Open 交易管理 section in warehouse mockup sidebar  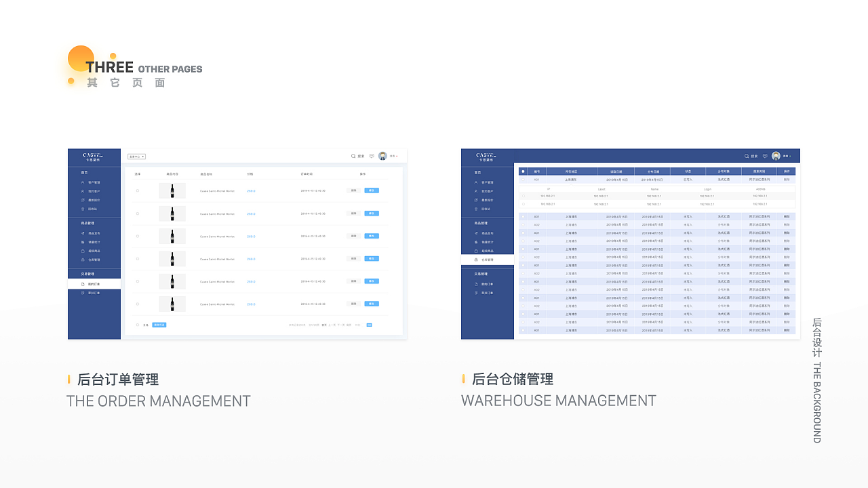(x=481, y=274)
